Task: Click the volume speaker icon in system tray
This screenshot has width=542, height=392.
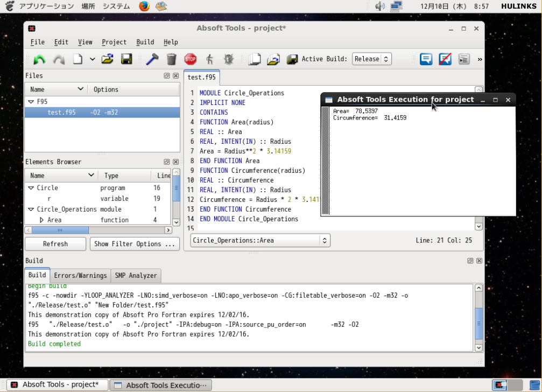Action: click(380, 6)
